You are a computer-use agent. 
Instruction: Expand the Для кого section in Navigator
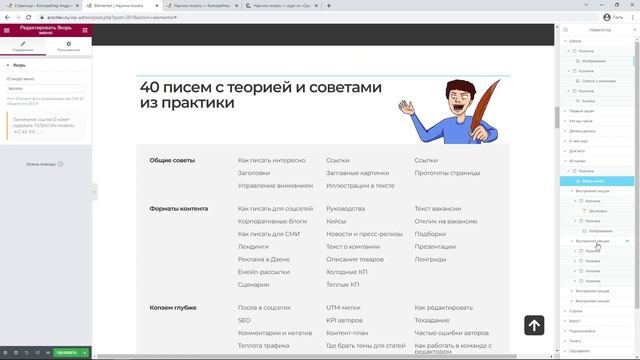tap(565, 151)
